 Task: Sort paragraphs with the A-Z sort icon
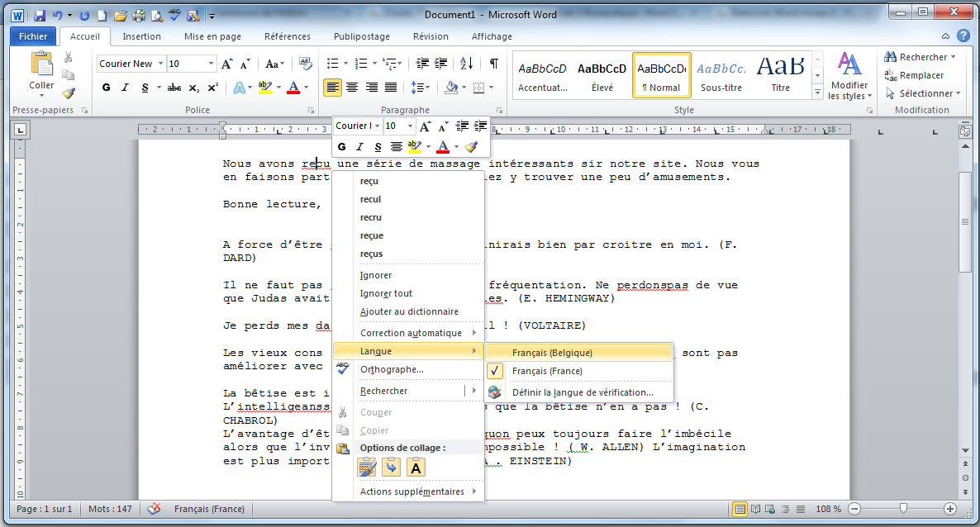pos(466,63)
